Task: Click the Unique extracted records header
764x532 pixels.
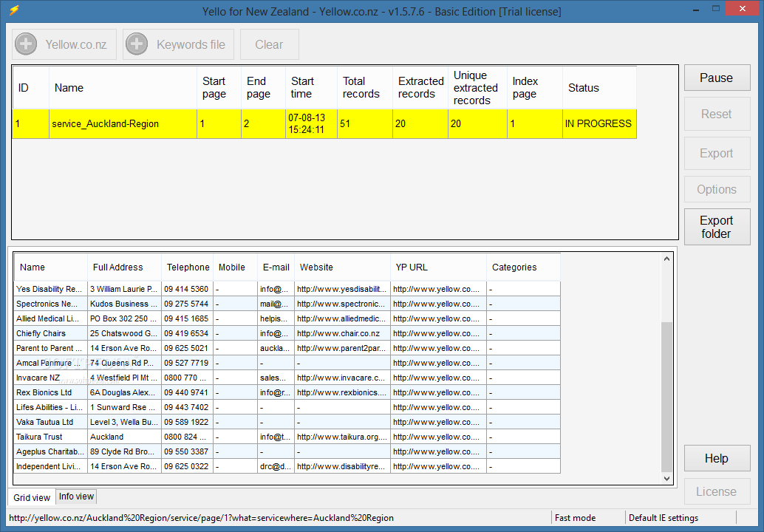Action: tap(477, 88)
